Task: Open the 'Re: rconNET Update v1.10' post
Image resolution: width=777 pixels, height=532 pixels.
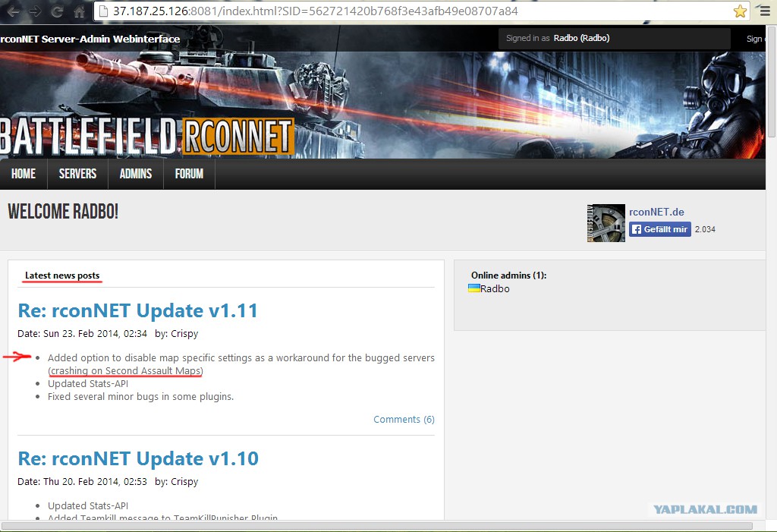Action: (138, 458)
